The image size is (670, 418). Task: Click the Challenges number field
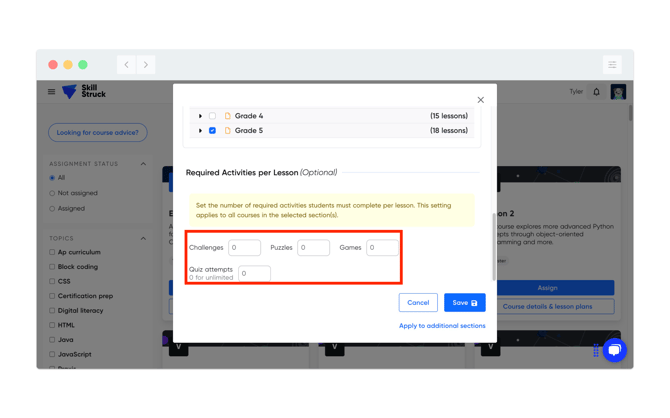pos(244,248)
